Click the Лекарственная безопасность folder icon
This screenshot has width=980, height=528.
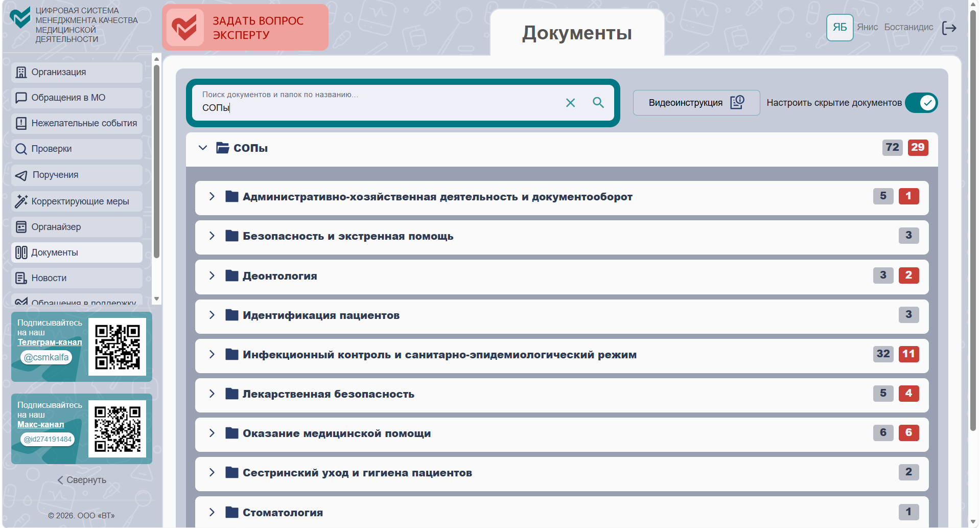click(232, 394)
